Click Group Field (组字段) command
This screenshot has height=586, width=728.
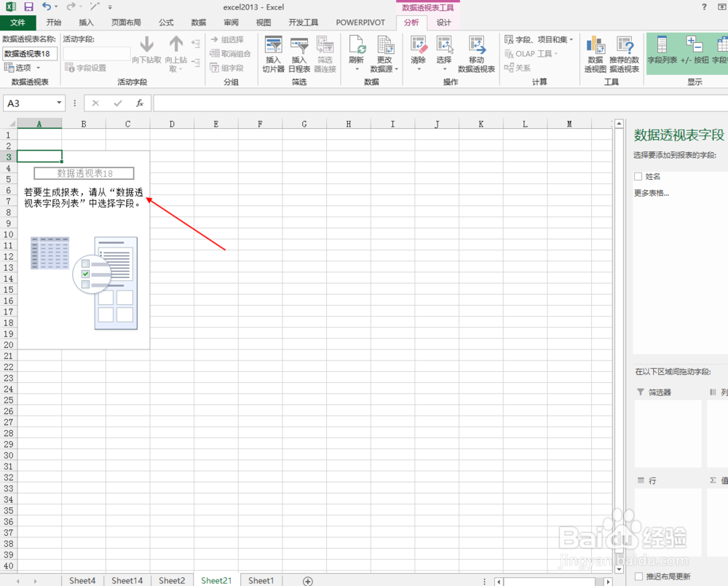[227, 68]
